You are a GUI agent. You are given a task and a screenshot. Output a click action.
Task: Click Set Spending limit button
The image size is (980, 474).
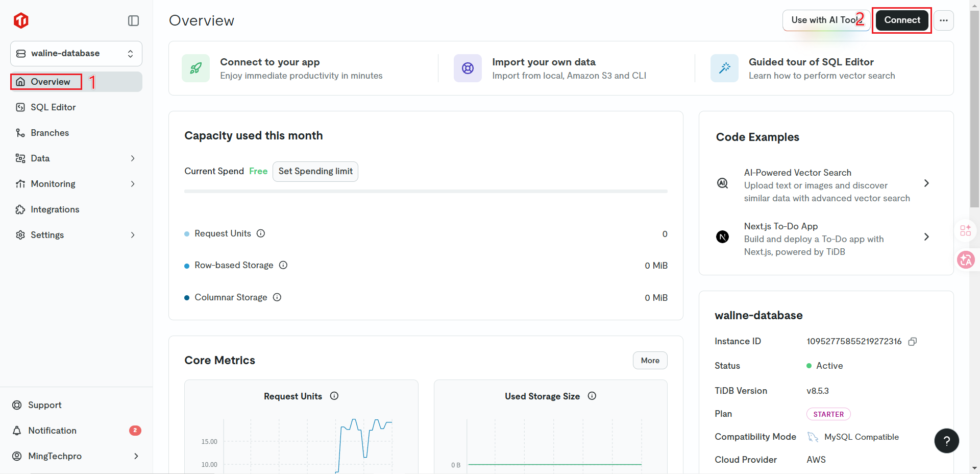[x=315, y=172]
